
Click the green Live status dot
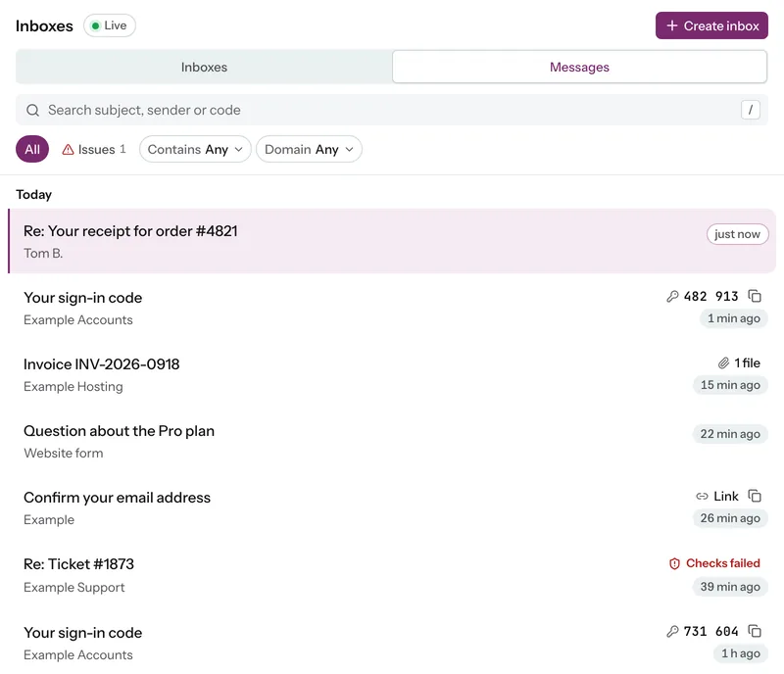[x=95, y=25]
